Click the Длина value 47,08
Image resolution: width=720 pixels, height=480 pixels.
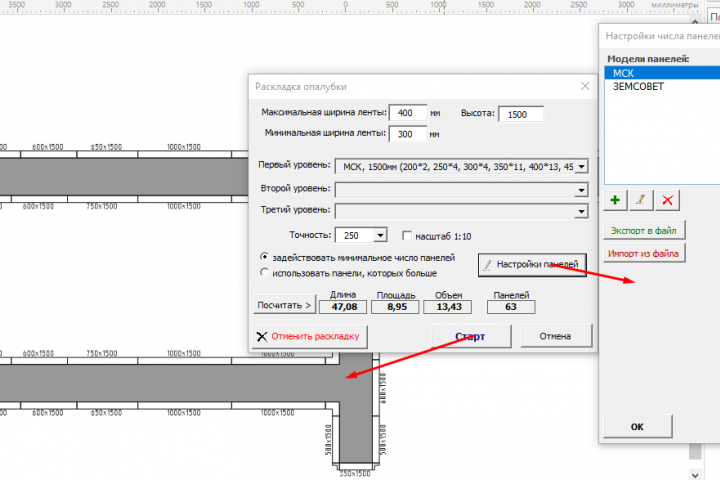point(343,307)
